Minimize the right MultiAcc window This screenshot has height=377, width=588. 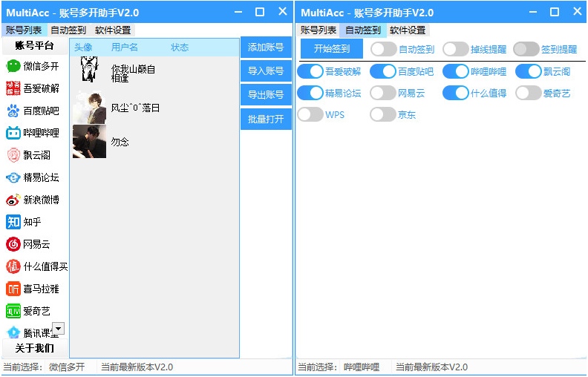tap(533, 12)
